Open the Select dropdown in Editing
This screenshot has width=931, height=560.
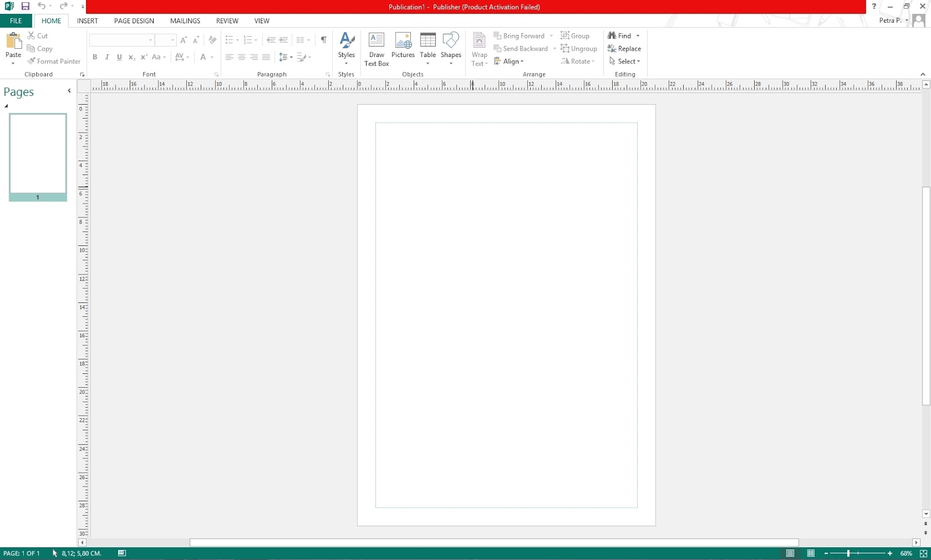pyautogui.click(x=624, y=61)
